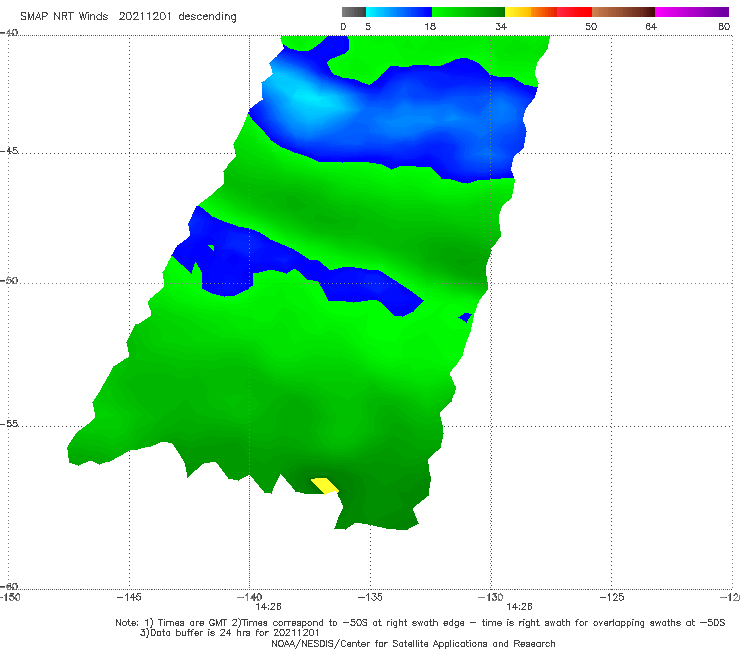740x650 pixels.
Task: Click the longitude label "-135"
Action: [370, 597]
